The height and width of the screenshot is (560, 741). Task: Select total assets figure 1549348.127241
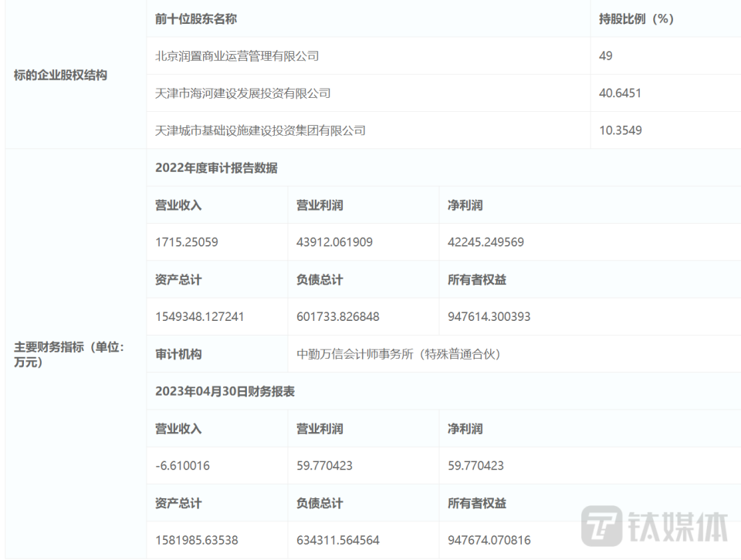[197, 317]
